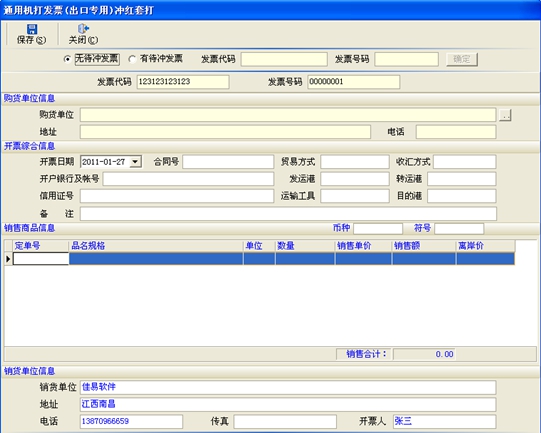
Task: Click the 收汇方式 input field
Action: [x=465, y=161]
